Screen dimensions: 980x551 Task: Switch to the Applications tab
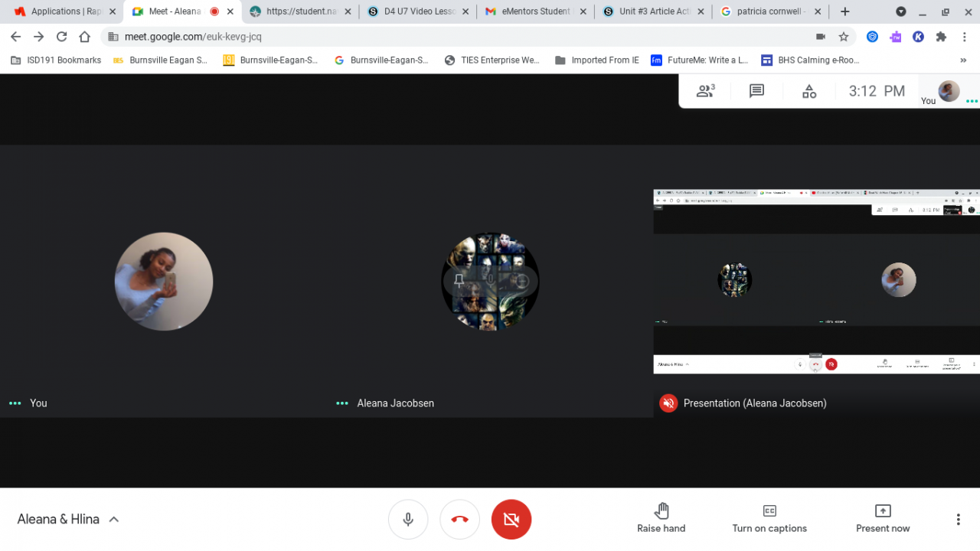[63, 11]
